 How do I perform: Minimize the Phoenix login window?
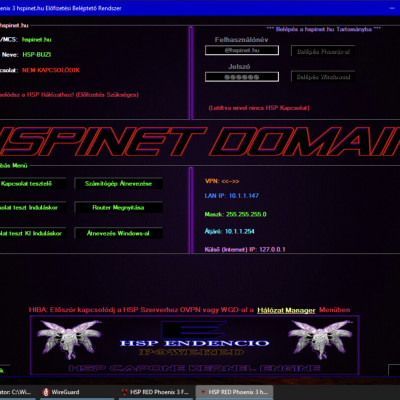[392, 8]
